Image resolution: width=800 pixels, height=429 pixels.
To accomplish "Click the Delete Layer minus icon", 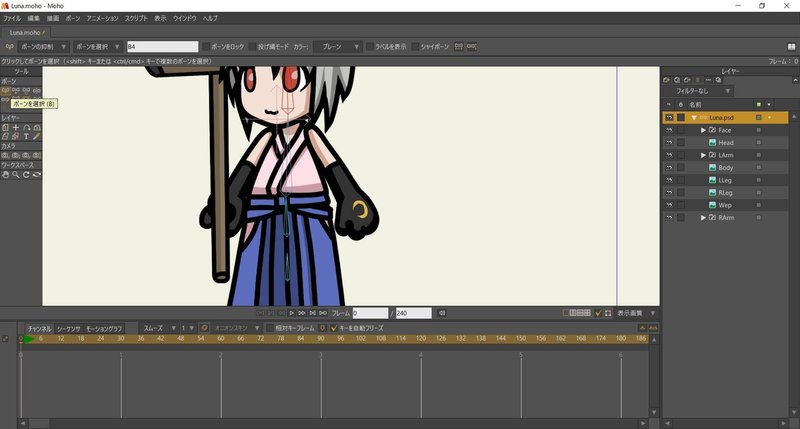I will pos(708,80).
